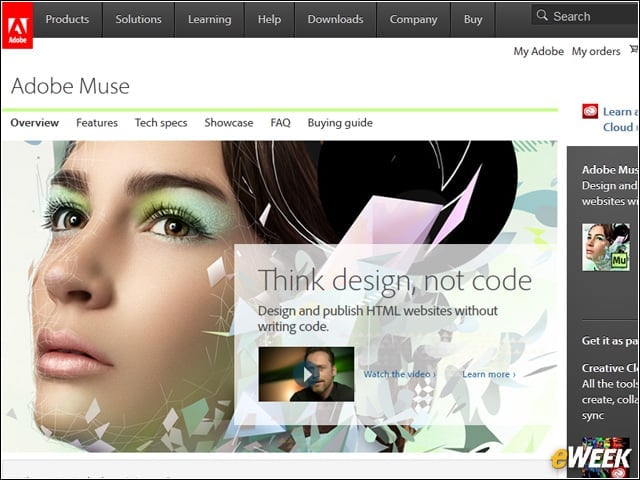View the Buying guide tab

340,123
